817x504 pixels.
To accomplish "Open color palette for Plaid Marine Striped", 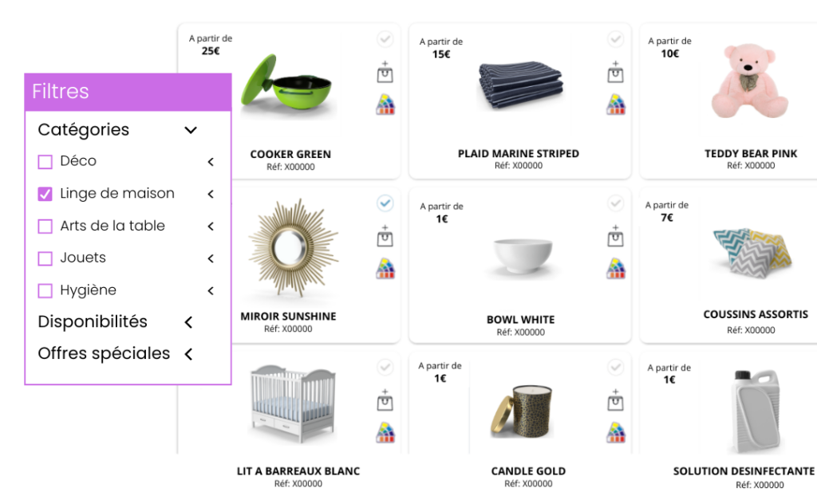I will [x=616, y=104].
